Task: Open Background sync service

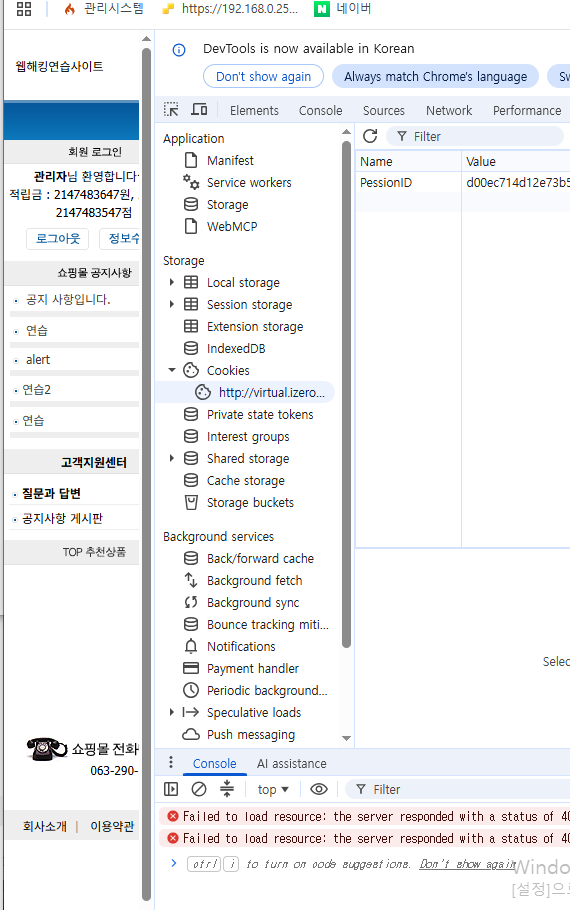Action: tap(252, 602)
